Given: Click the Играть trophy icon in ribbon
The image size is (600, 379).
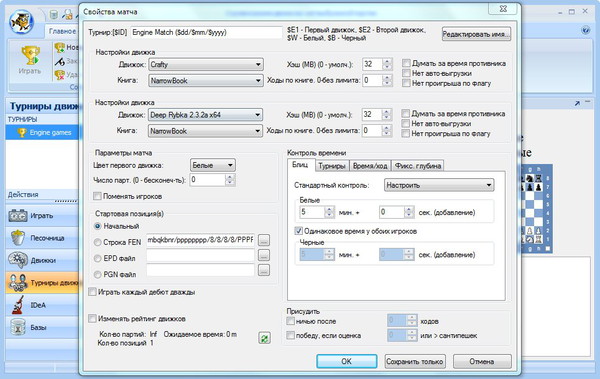Looking at the screenshot, I should (30, 56).
